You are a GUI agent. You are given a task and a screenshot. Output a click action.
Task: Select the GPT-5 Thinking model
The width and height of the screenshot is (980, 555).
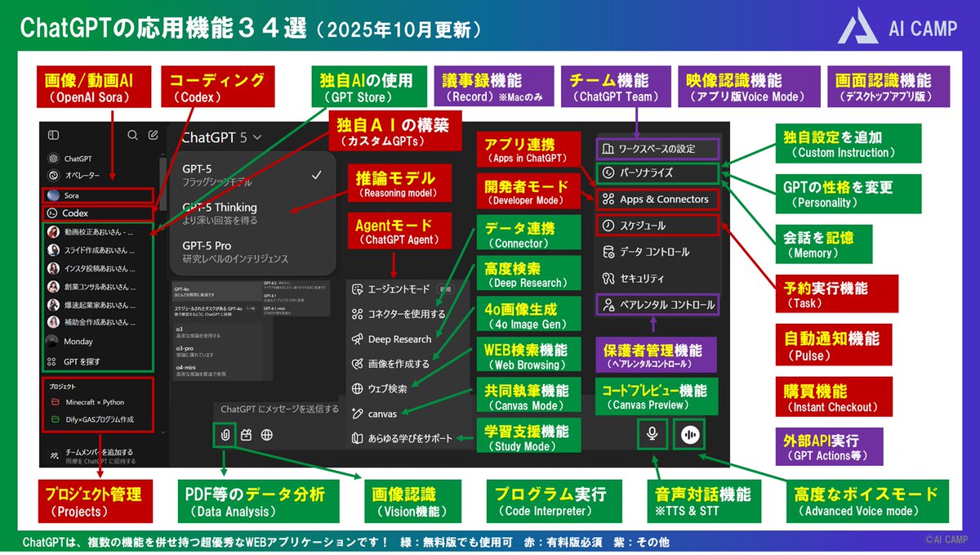click(253, 213)
